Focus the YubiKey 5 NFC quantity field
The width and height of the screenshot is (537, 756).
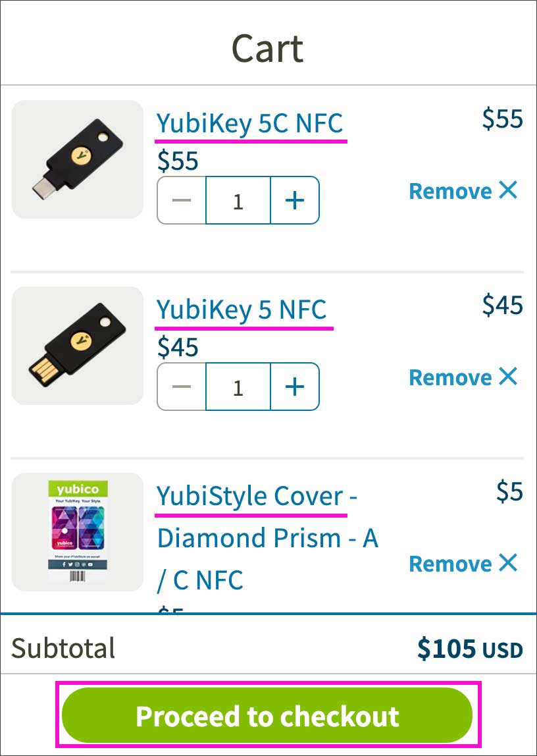[x=238, y=387]
